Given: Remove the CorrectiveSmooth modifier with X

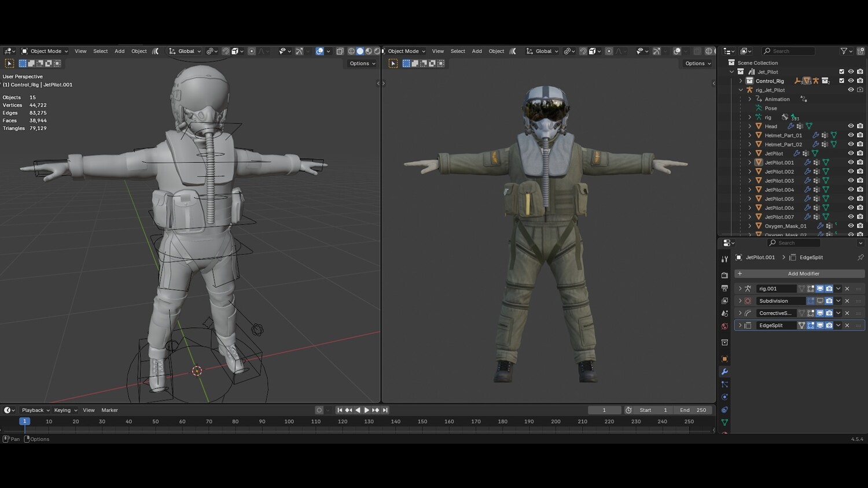Looking at the screenshot, I should coord(847,313).
